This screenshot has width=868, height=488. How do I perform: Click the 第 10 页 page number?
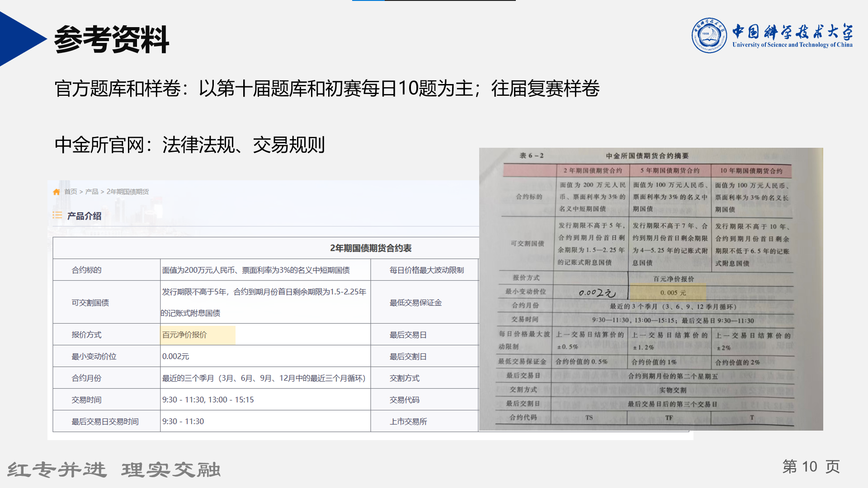point(811,466)
